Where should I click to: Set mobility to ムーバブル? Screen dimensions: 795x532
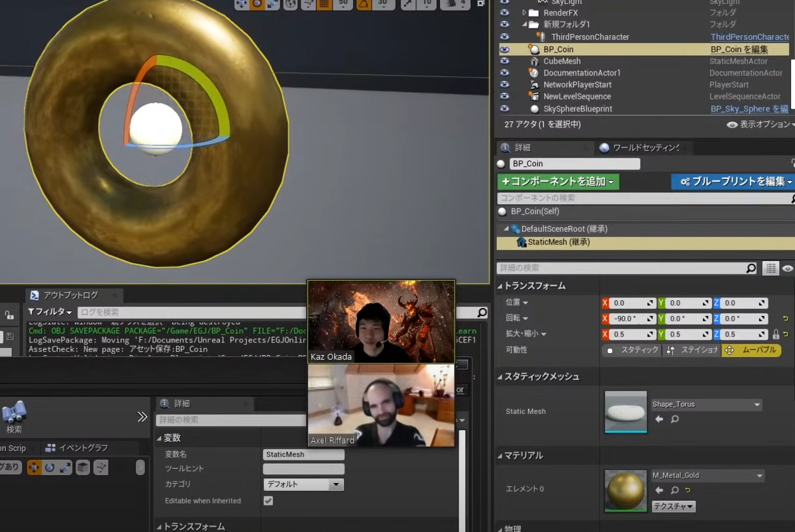(x=751, y=350)
